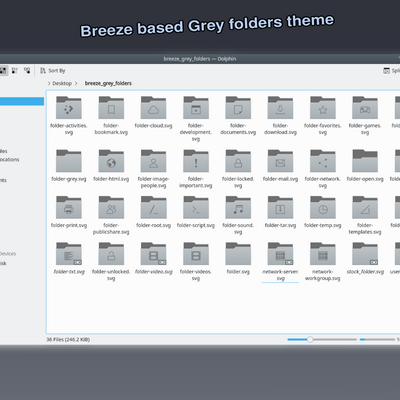Click the '36 Files (246.2 KiB)' status text

(x=68, y=340)
